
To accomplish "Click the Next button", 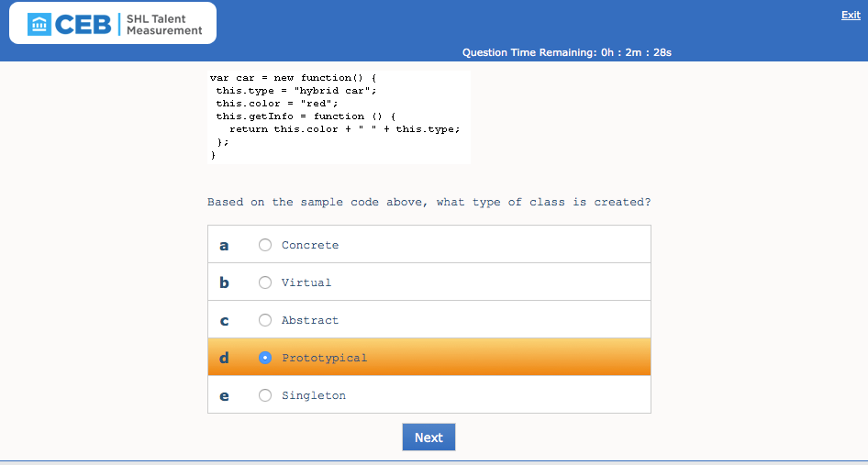I will [x=428, y=437].
